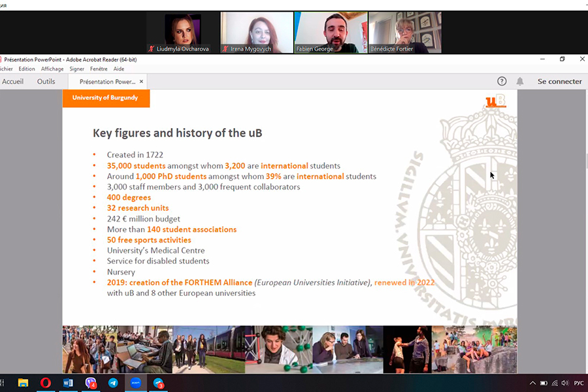Click the text renewed in 2022
This screenshot has width=588, height=392.
tap(404, 282)
